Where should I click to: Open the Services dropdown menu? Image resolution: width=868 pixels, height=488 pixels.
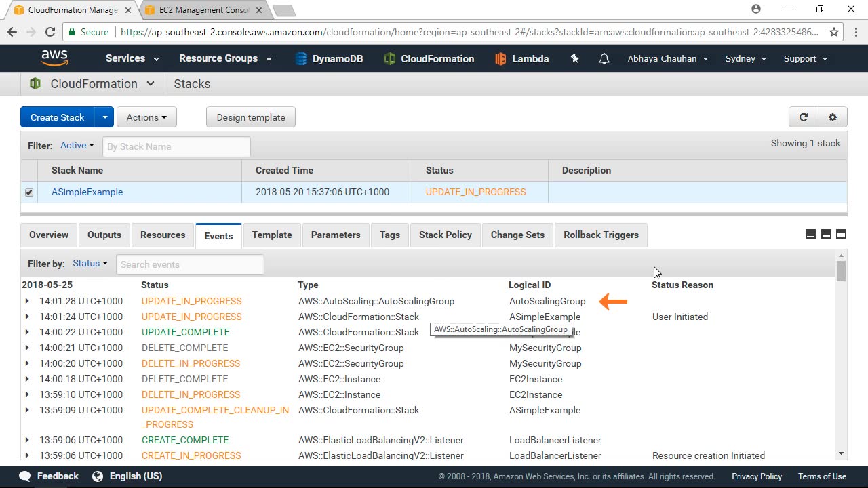[132, 58]
